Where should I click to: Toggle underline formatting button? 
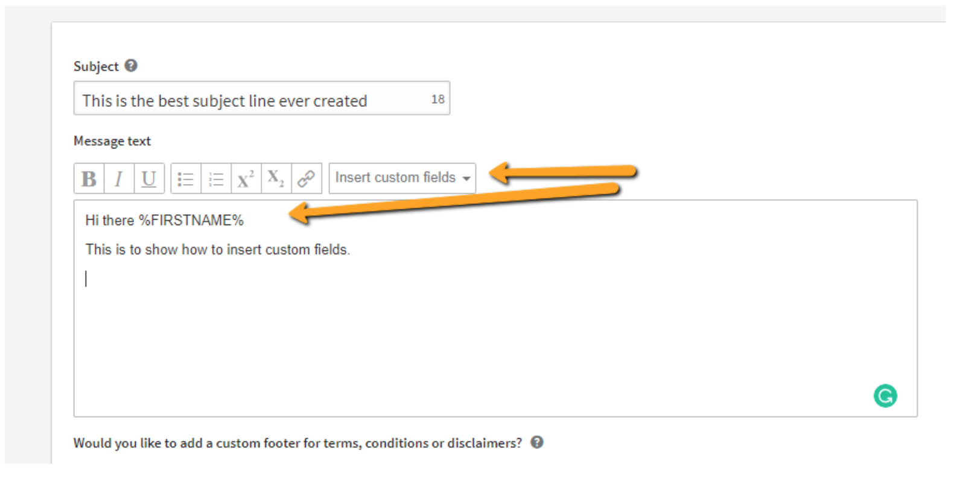click(x=149, y=179)
